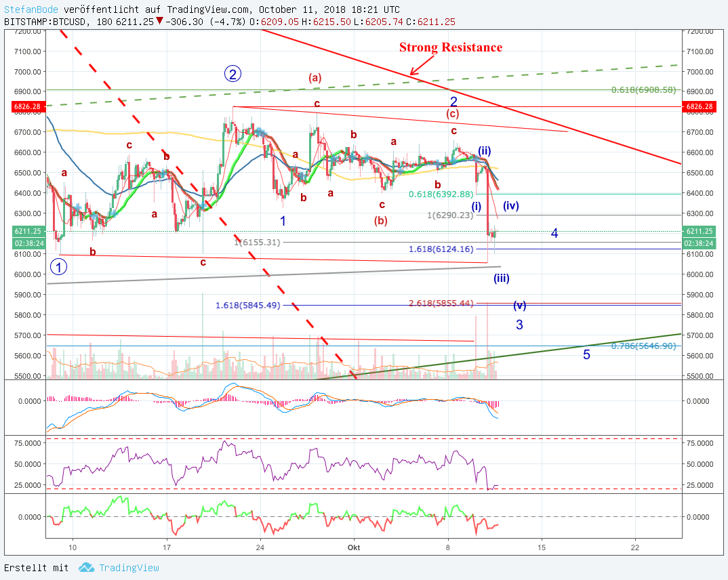Click the October 11, 2018 18:21 UTC timestamp

(x=329, y=9)
